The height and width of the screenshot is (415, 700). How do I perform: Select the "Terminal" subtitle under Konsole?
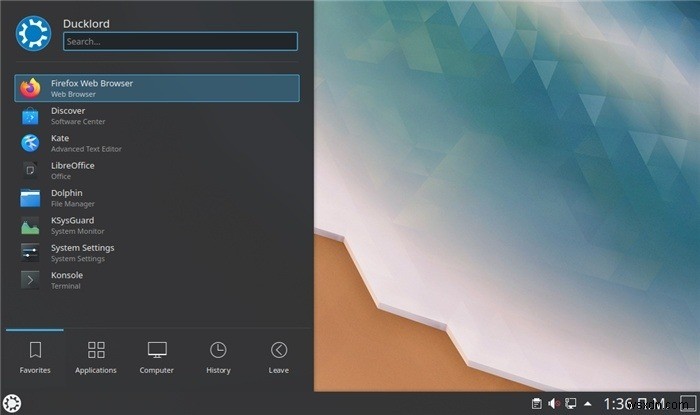click(x=66, y=286)
